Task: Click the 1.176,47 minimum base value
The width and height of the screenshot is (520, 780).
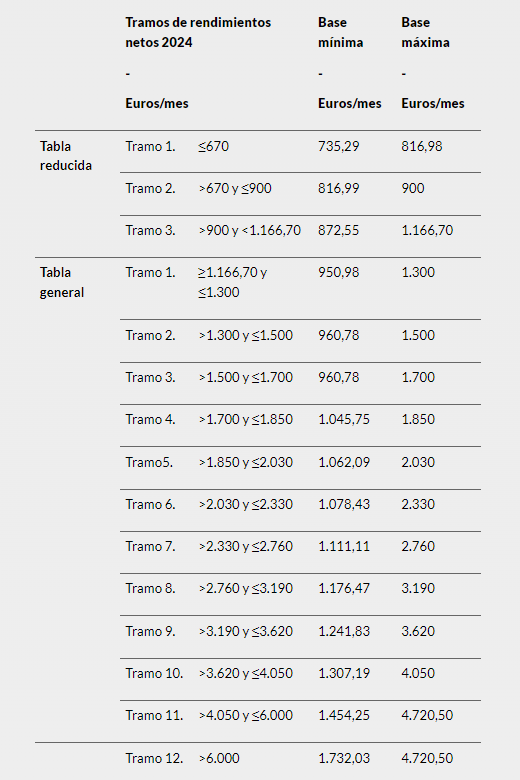Action: [344, 588]
